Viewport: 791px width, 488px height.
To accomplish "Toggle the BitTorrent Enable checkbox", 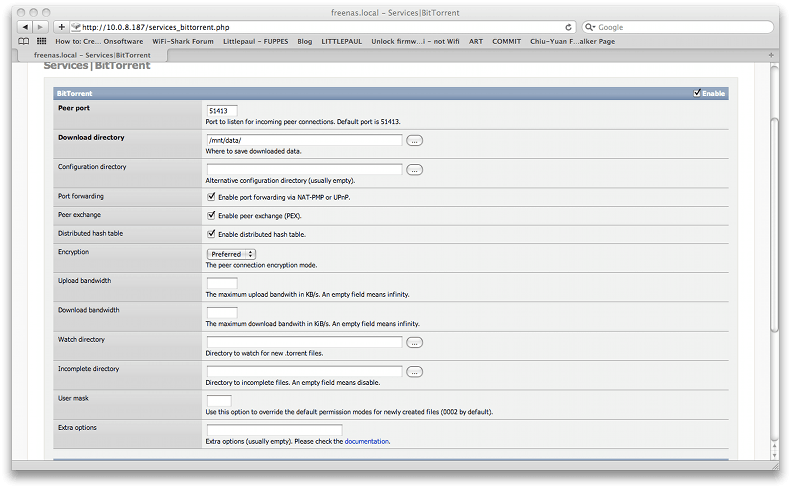I will click(697, 93).
